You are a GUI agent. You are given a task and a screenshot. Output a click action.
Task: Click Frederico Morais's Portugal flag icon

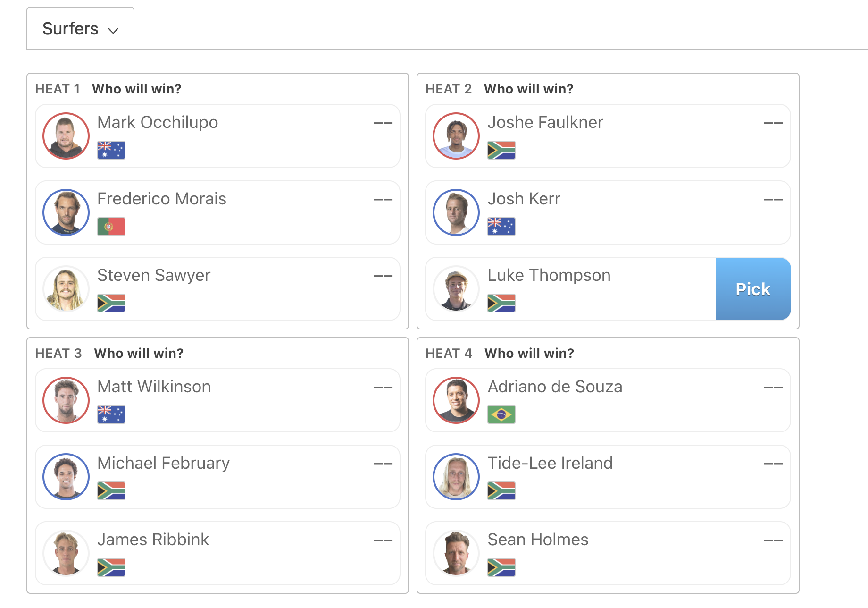111,227
